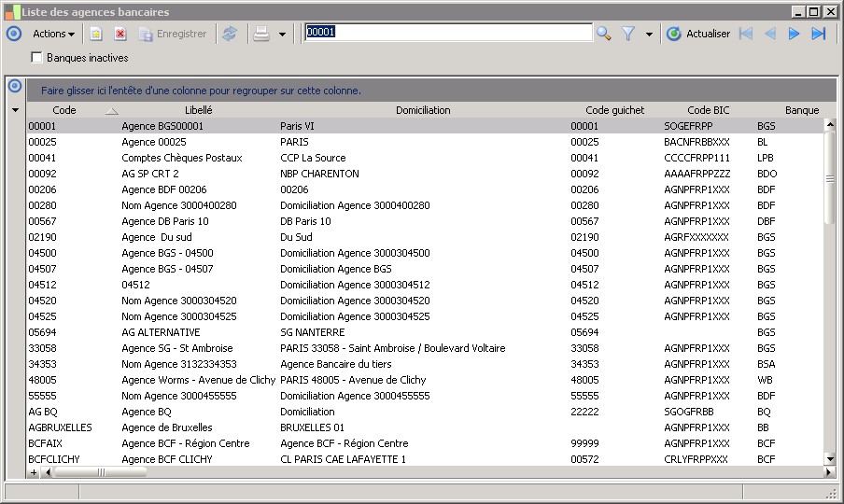Click the Actualiser button

(698, 34)
